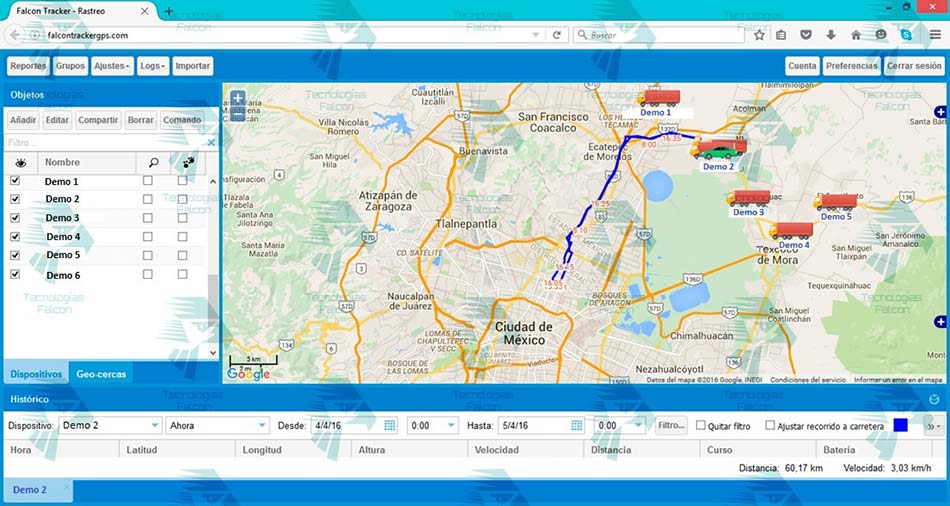Screen dimensions: 950x506
Task: Enable trail checkbox for Demo 5
Action: tap(182, 255)
